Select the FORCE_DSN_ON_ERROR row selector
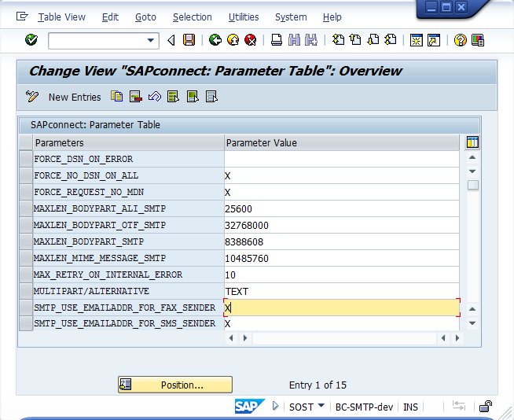 click(26, 159)
